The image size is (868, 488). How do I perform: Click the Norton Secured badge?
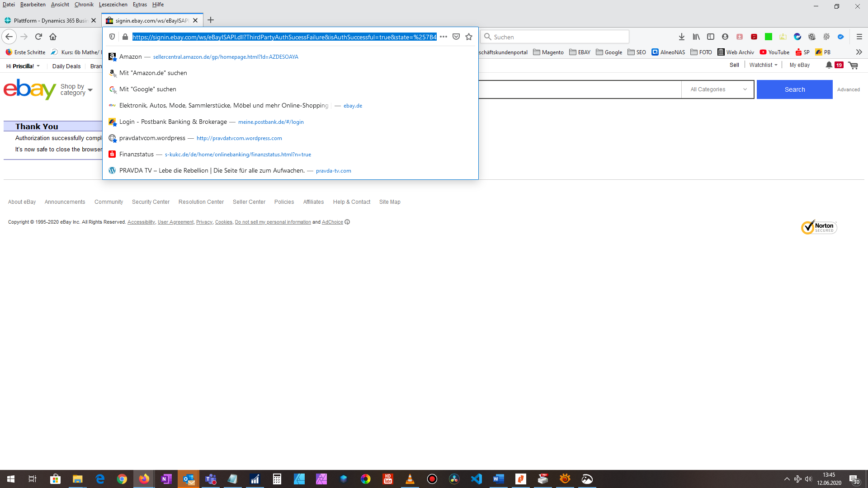819,227
